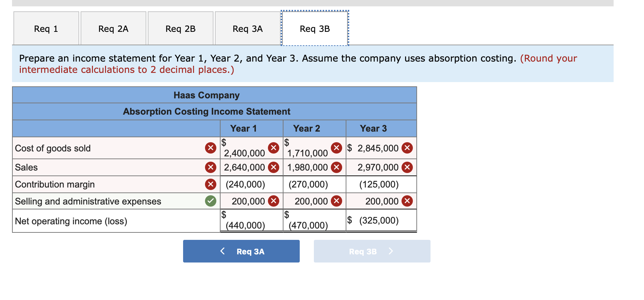Click the red rounding instruction text
The image size is (644, 300).
point(298,64)
